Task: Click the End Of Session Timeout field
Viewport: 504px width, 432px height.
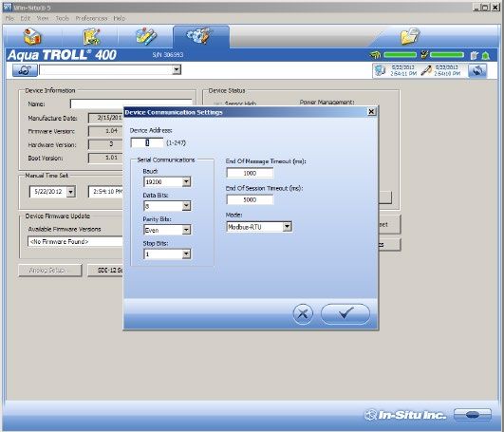Action: [x=250, y=199]
